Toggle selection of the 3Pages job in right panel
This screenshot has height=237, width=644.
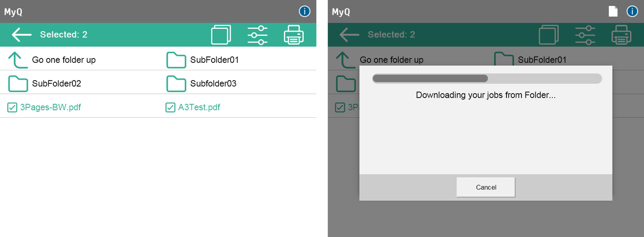tap(340, 107)
